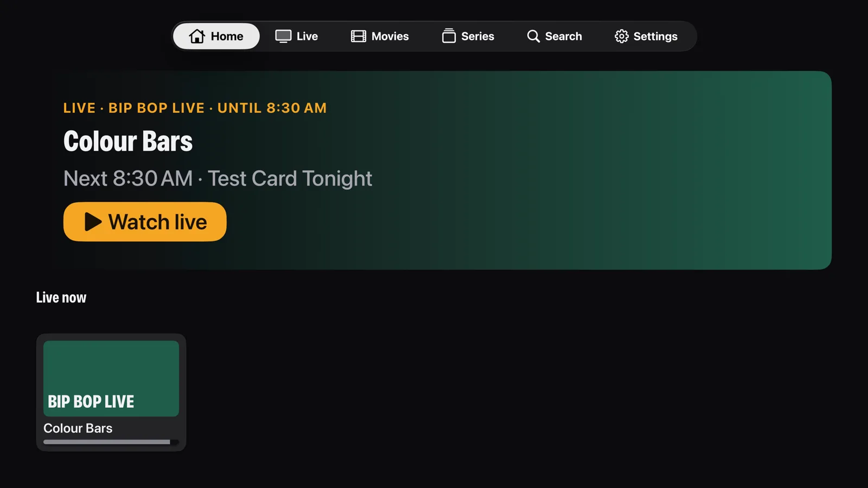Click the play triangle in Watch live
The image size is (868, 488).
click(x=93, y=222)
